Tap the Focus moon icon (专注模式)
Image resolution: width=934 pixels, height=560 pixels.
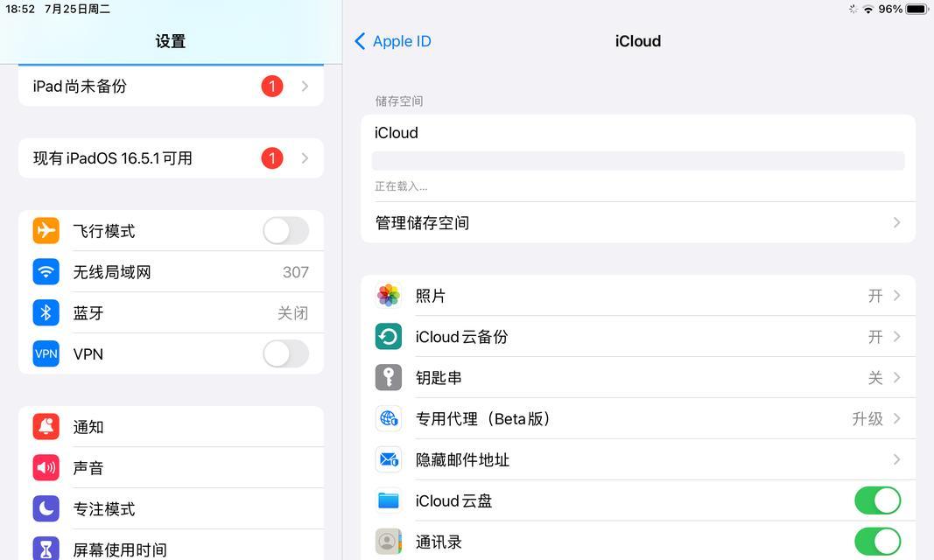[x=46, y=509]
